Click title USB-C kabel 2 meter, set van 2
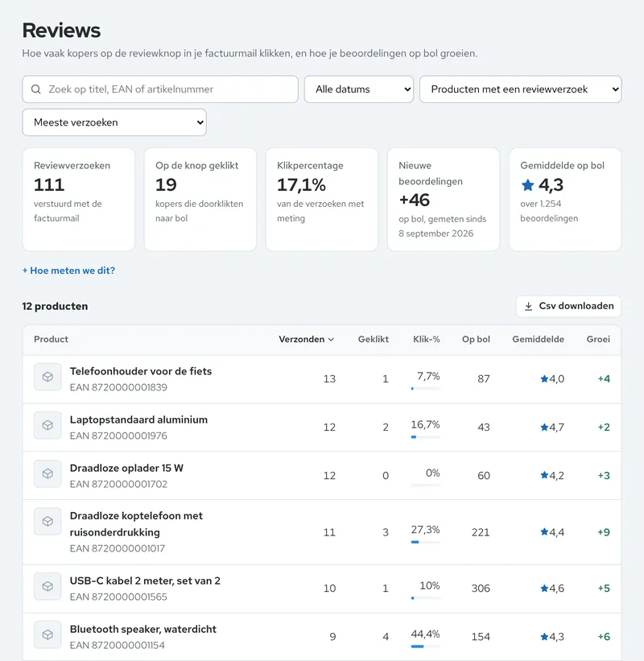This screenshot has height=661, width=644. (x=145, y=581)
